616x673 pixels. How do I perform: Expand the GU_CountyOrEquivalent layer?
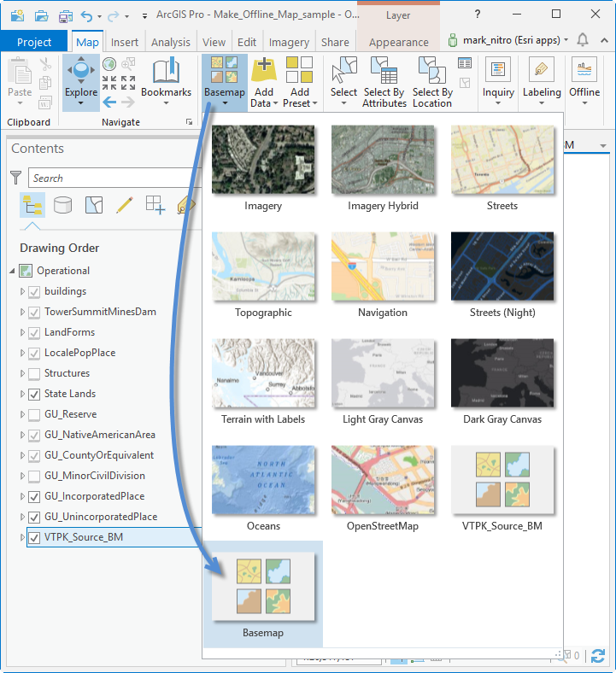point(22,455)
